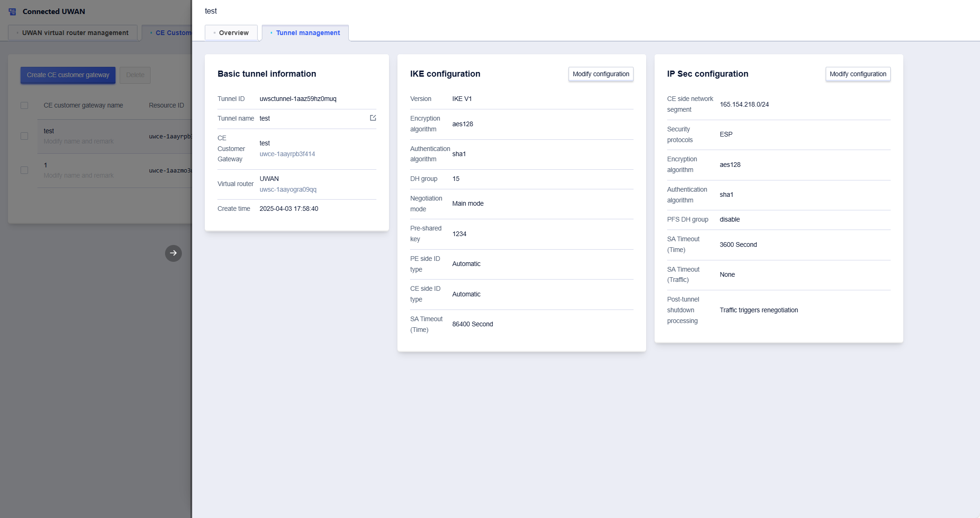Click the Delete button

(x=135, y=75)
